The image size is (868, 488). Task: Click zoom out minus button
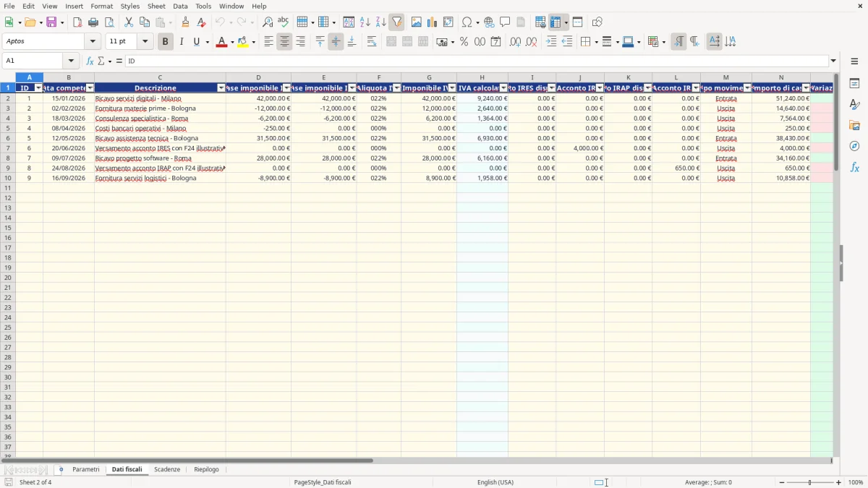[782, 482]
